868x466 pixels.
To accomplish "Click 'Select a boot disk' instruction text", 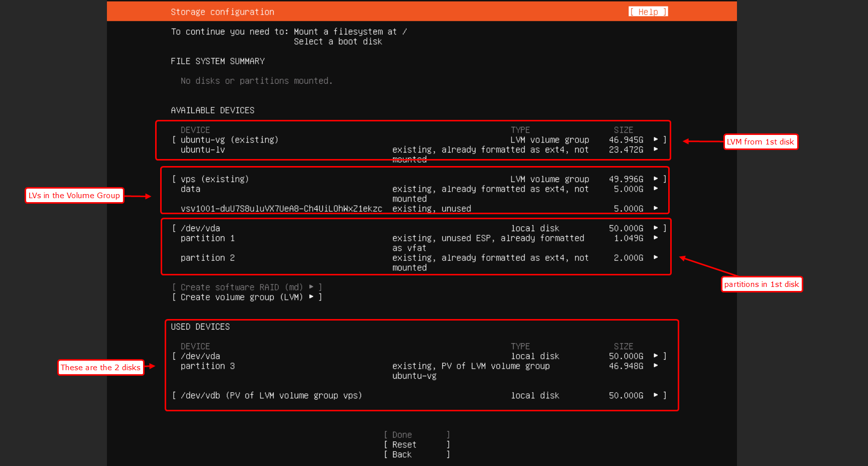I will click(338, 42).
